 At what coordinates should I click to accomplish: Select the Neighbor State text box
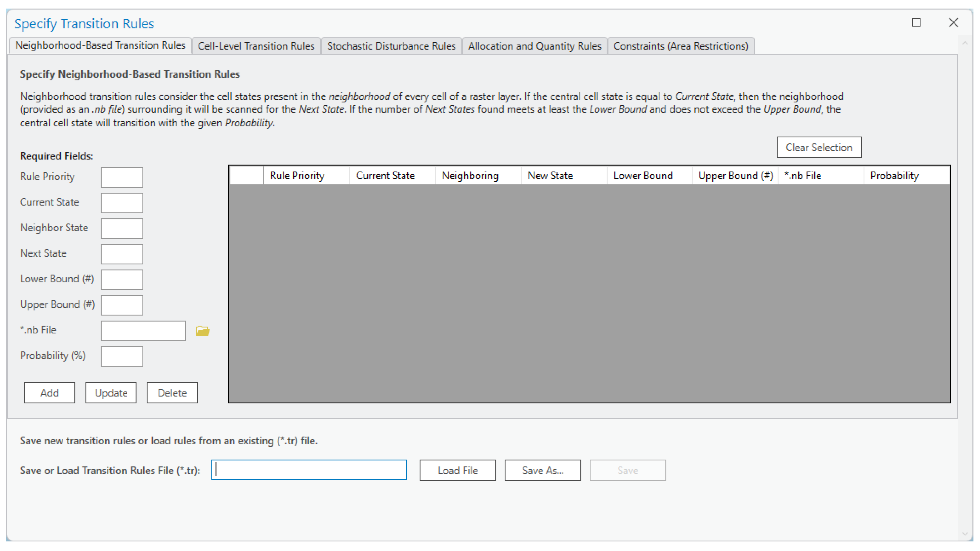click(122, 228)
